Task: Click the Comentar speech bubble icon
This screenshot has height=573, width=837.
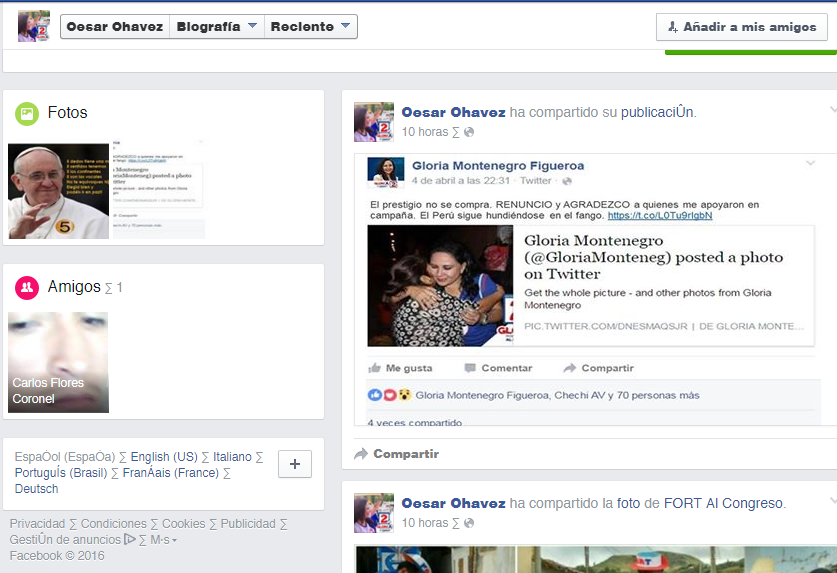Action: pyautogui.click(x=470, y=368)
